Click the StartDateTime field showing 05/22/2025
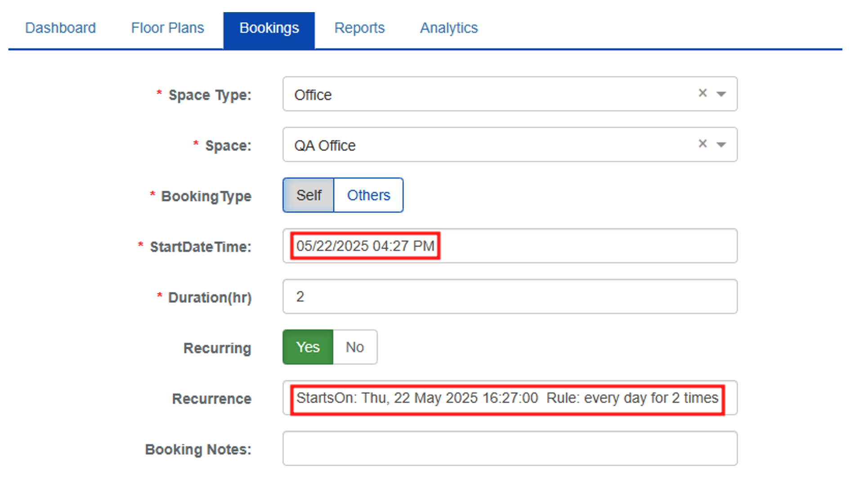Viewport: 868px width, 486px height. tap(364, 246)
